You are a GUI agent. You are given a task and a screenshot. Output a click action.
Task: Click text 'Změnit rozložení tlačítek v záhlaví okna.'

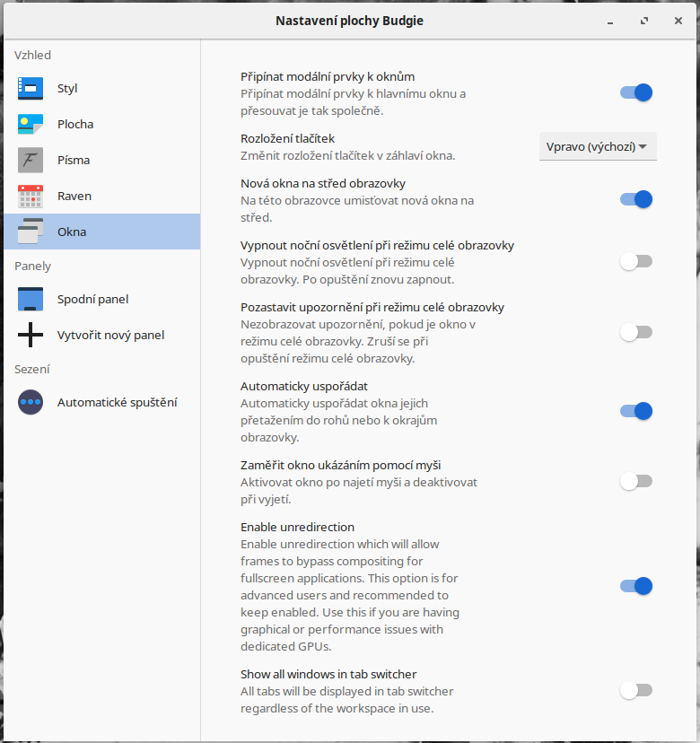348,155
